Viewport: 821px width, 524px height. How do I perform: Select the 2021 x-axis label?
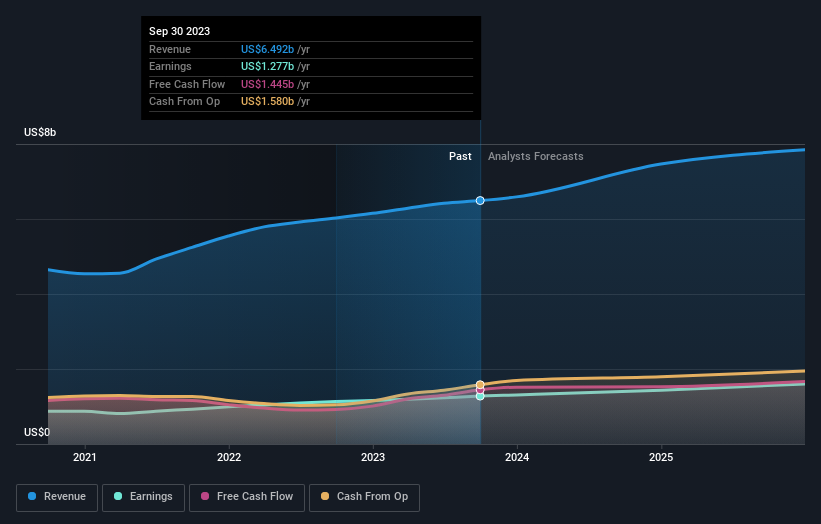[85, 457]
